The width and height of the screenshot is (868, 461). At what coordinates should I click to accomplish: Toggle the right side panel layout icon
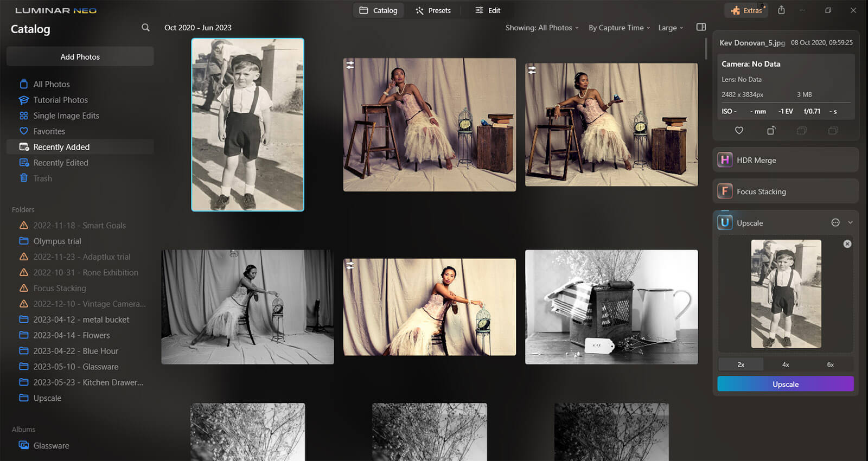pos(701,27)
